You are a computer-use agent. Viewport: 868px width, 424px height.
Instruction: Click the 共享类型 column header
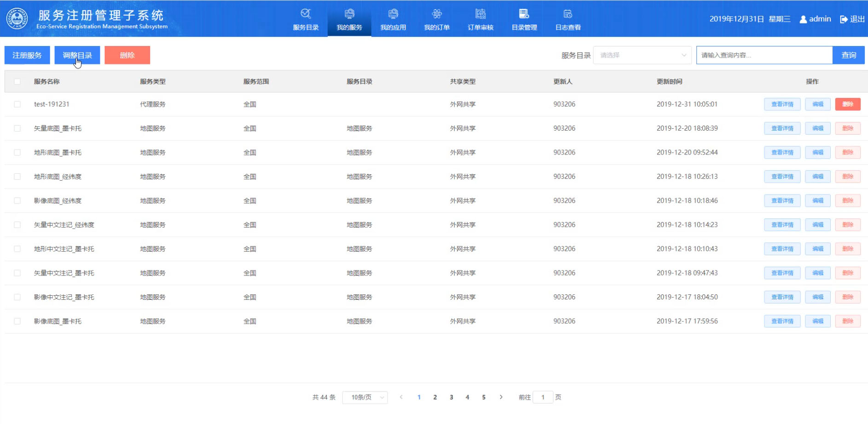(x=463, y=81)
